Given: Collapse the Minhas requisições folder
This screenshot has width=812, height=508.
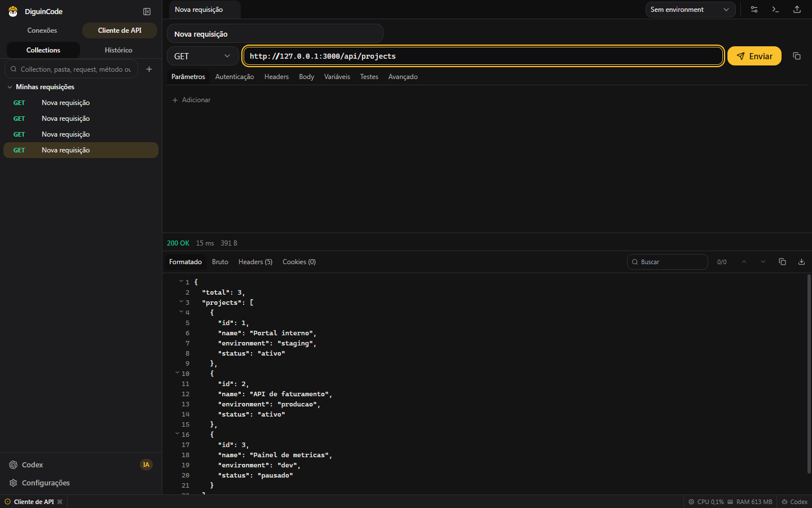Looking at the screenshot, I should 10,87.
